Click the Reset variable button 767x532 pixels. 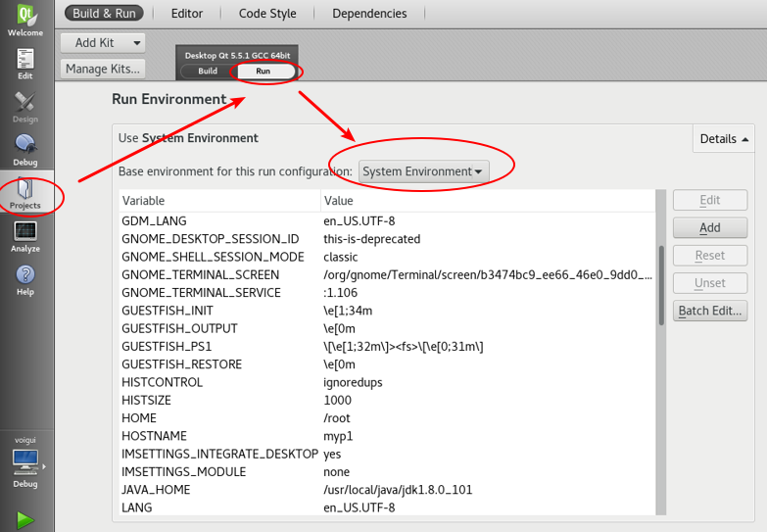(x=710, y=256)
